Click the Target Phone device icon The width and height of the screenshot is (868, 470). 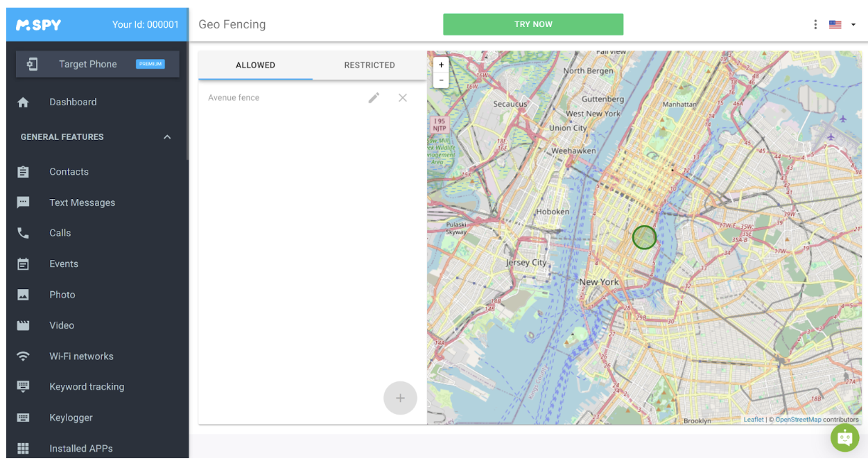pyautogui.click(x=32, y=64)
